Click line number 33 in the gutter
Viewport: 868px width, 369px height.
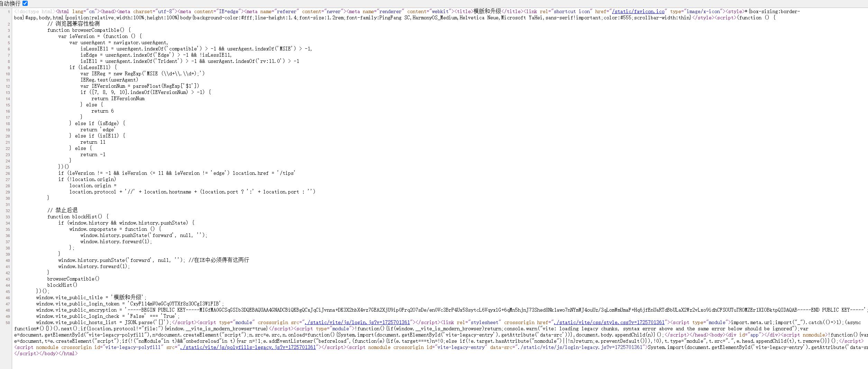pos(8,217)
